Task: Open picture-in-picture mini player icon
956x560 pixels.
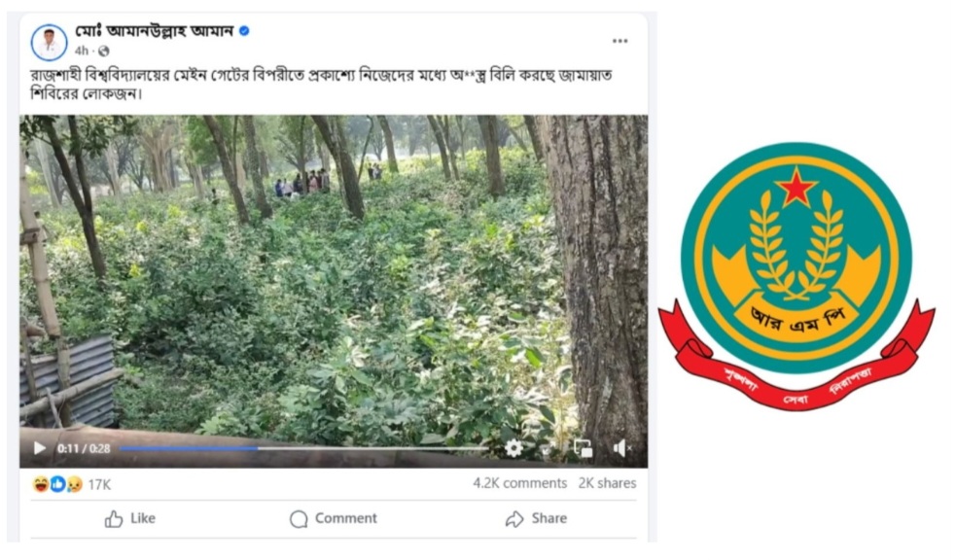Action: tap(583, 448)
